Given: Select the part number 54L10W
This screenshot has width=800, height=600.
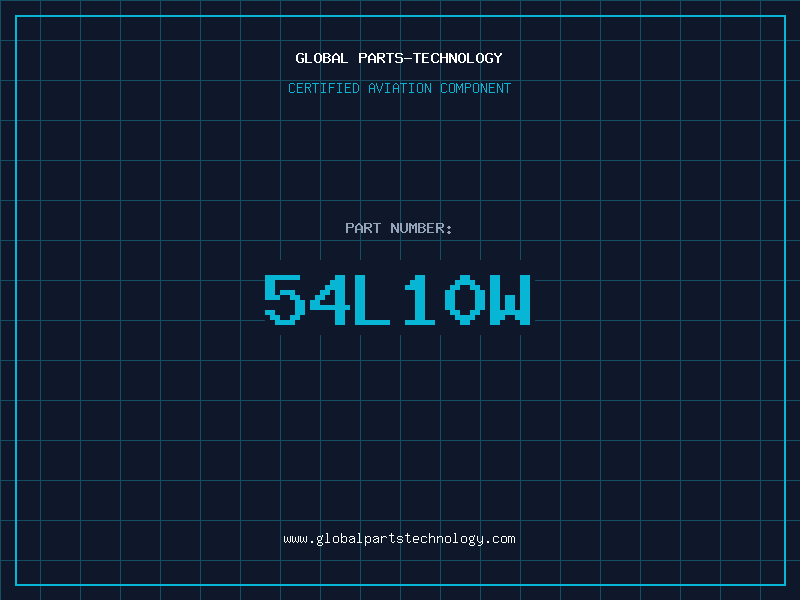Looking at the screenshot, I should coord(397,299).
